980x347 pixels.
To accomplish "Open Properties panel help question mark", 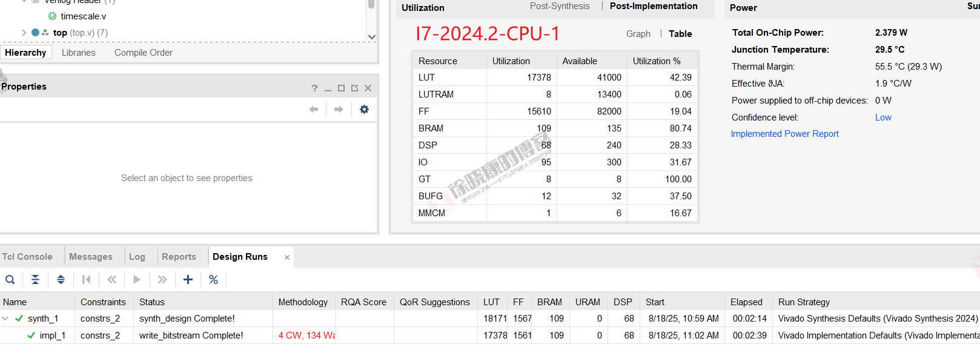I will pyautogui.click(x=314, y=88).
